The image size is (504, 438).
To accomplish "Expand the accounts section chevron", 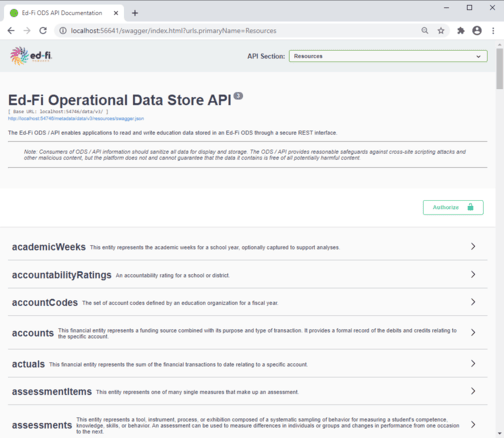I will click(x=473, y=332).
